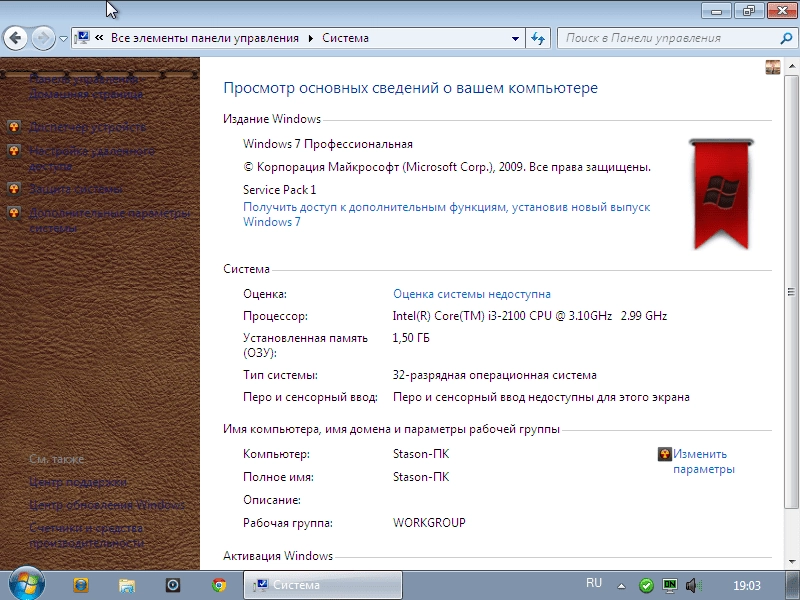The height and width of the screenshot is (600, 800).
Task: Open 'Защита системы' sidebar link
Action: [x=76, y=189]
